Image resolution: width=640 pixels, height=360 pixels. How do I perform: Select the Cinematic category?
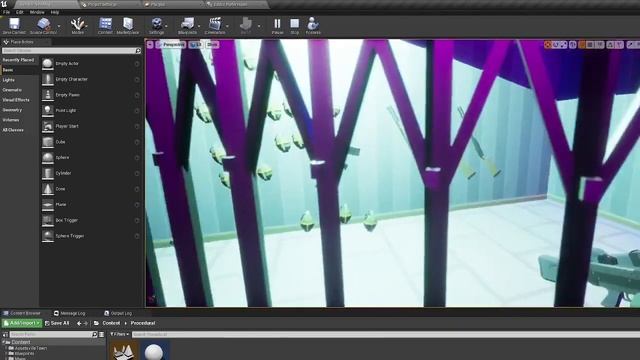(x=12, y=90)
